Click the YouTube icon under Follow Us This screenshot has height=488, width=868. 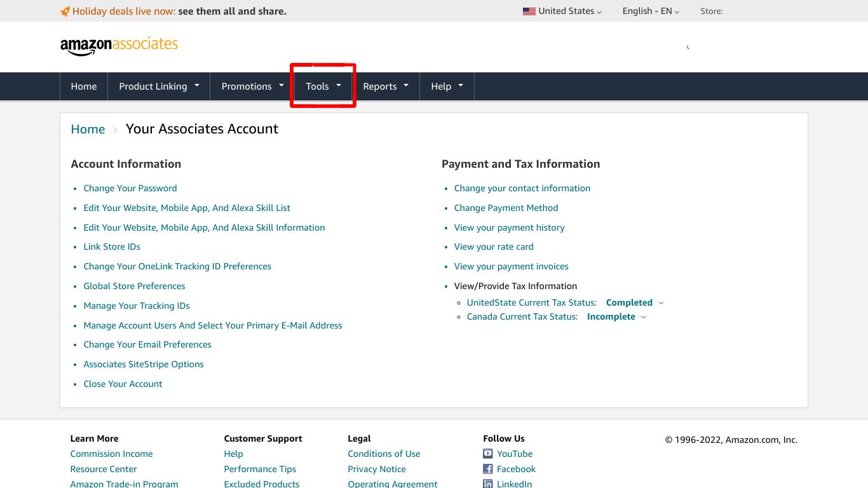coord(487,454)
